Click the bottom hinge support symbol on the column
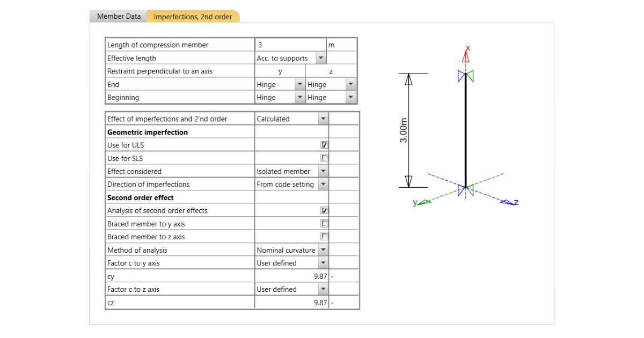This screenshot has width=644, height=338. tap(466, 189)
